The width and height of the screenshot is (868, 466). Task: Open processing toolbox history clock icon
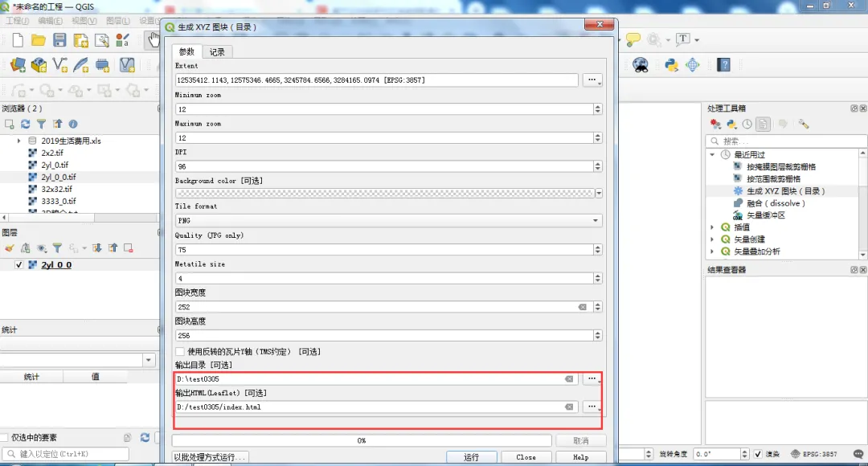point(747,124)
